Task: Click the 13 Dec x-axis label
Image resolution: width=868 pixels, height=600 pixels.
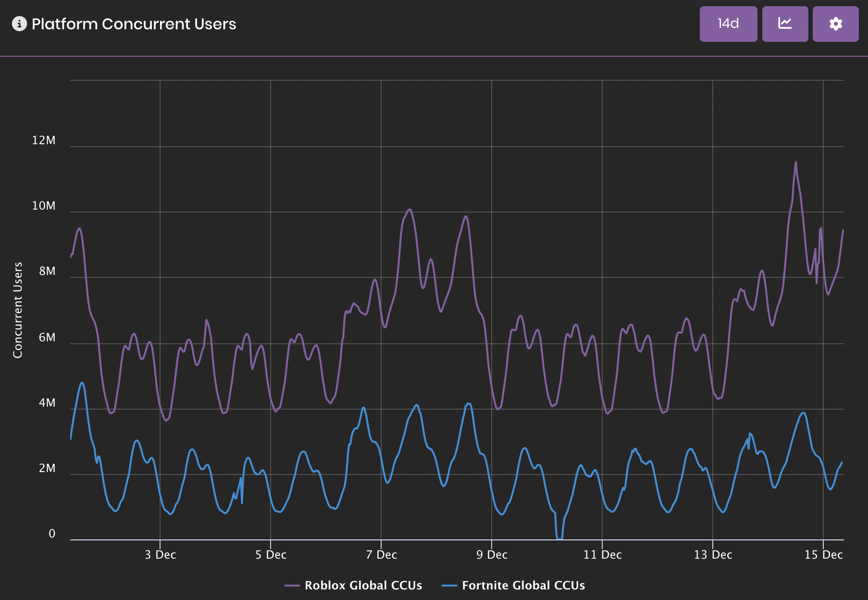Action: [713, 555]
